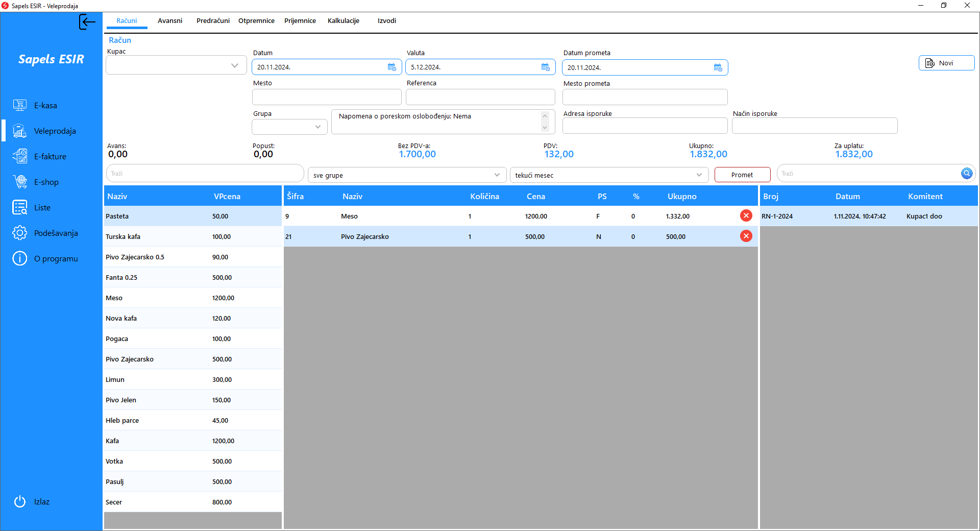This screenshot has height=531, width=980.
Task: Click the blue search icon for invoices
Action: pyautogui.click(x=966, y=174)
